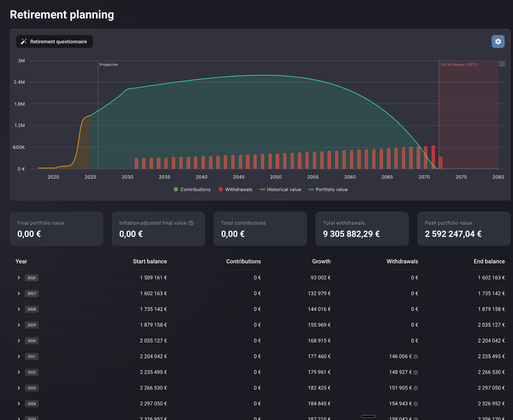This screenshot has width=513, height=420.
Task: Expand the 2026 year row
Action: tap(19, 278)
